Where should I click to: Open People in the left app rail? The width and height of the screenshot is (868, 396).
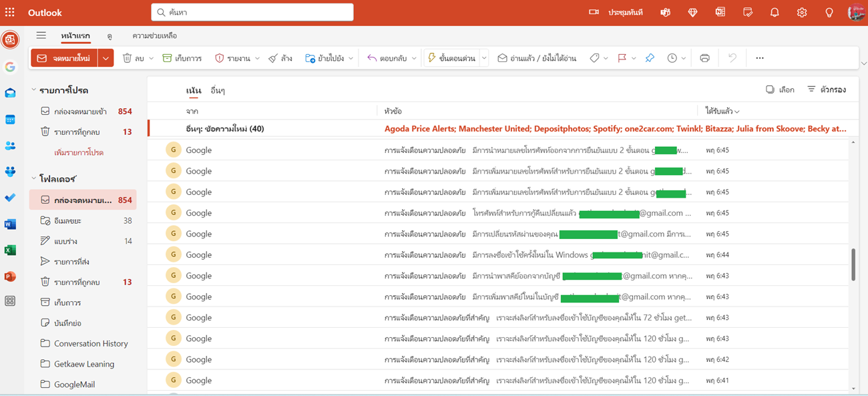click(10, 146)
